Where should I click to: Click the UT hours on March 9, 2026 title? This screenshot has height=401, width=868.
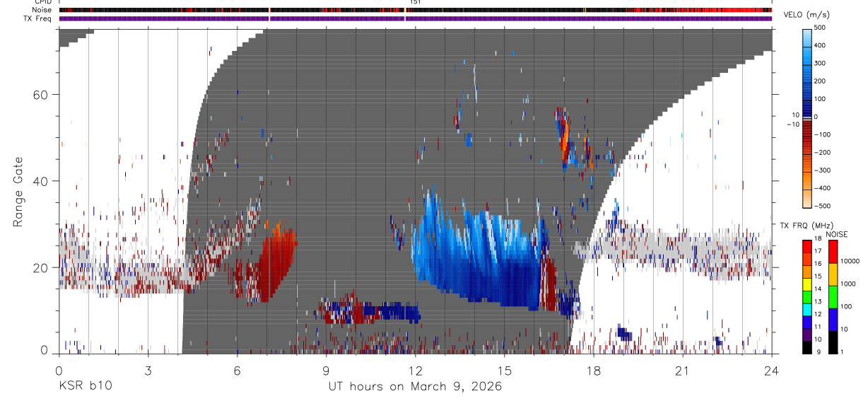pyautogui.click(x=415, y=387)
